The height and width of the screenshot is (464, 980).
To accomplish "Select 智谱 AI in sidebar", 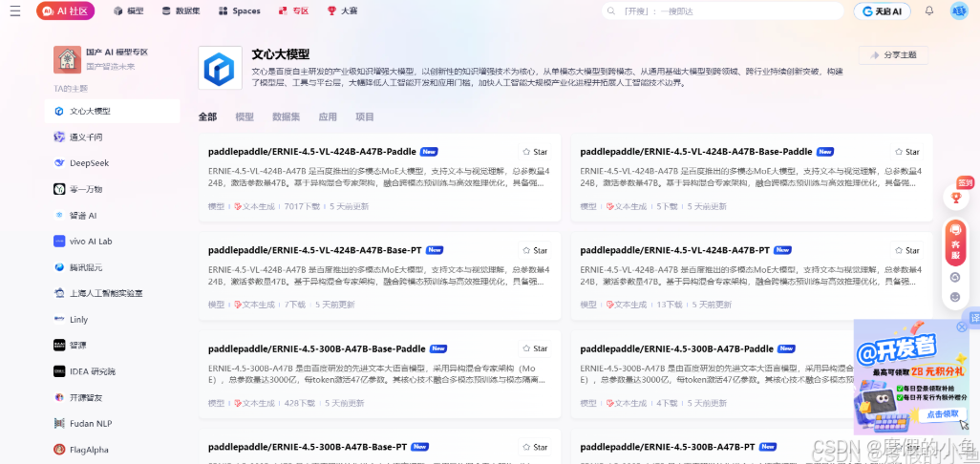I will [x=113, y=215].
